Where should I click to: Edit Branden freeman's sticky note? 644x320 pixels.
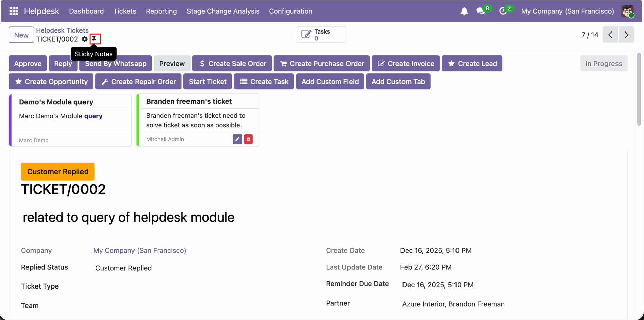click(237, 139)
